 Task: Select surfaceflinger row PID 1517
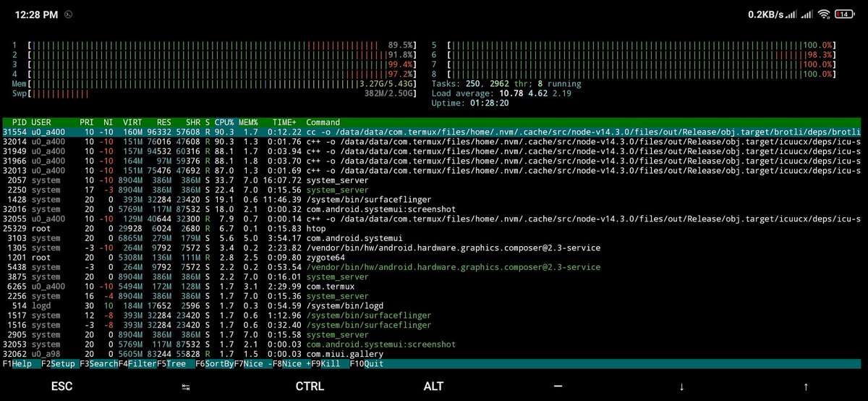point(432,316)
